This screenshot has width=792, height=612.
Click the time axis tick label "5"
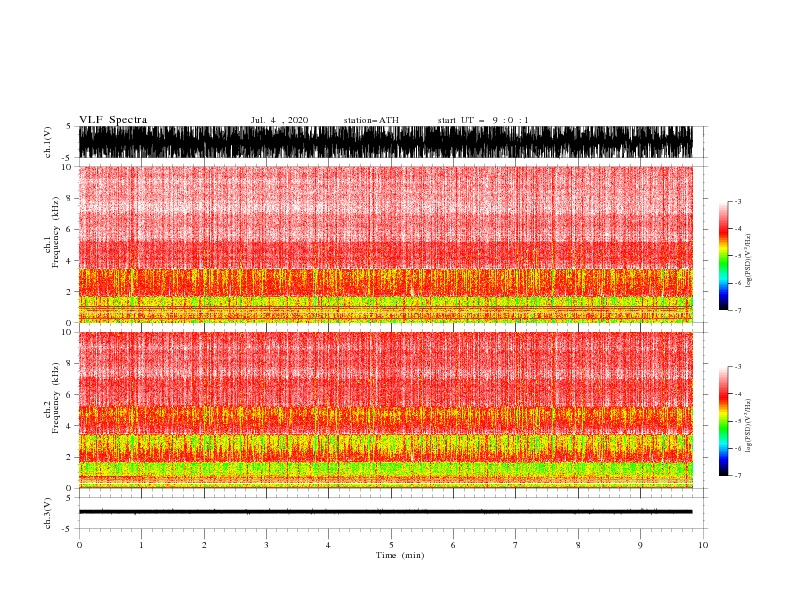pyautogui.click(x=391, y=545)
